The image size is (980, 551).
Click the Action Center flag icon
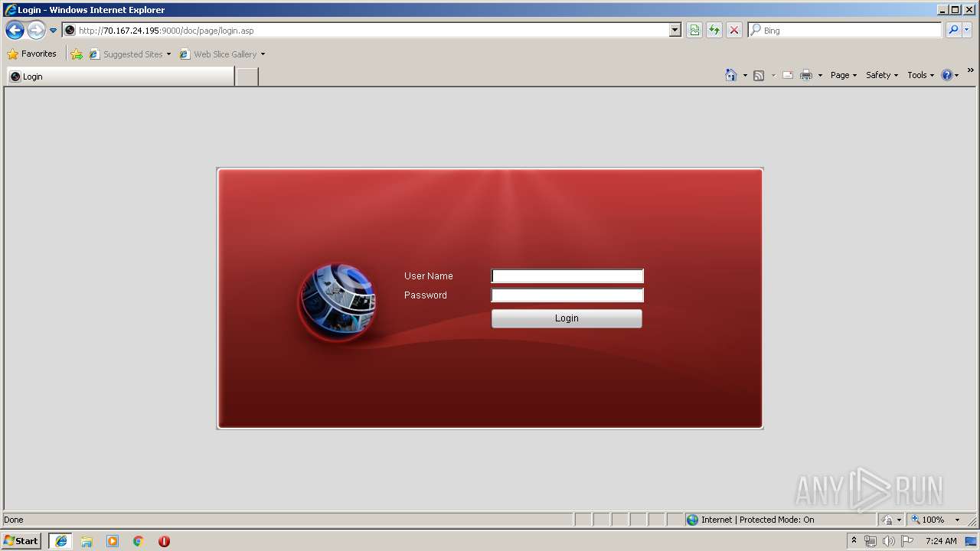click(907, 541)
